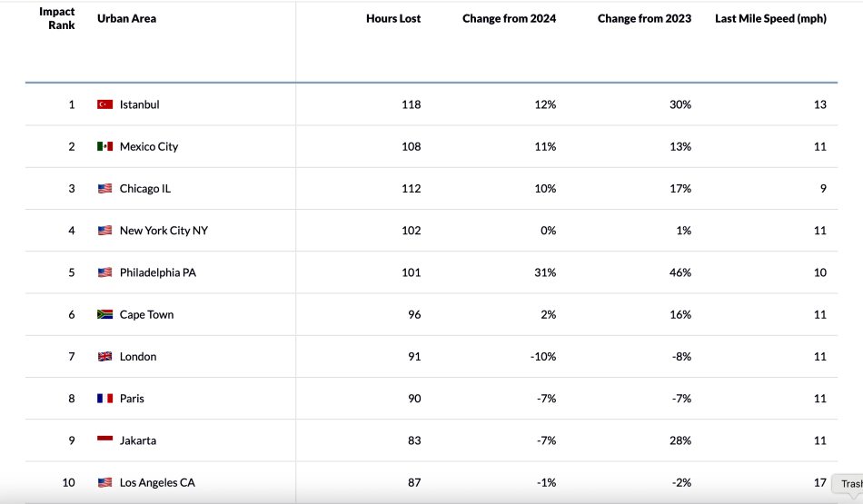The width and height of the screenshot is (863, 504).
Task: Click the Istanbul city name
Action: tap(139, 104)
